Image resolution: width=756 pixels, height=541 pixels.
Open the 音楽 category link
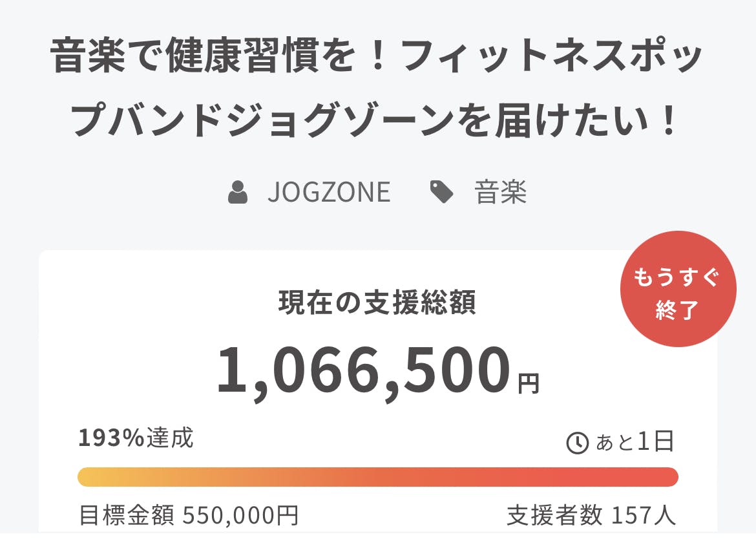(501, 193)
